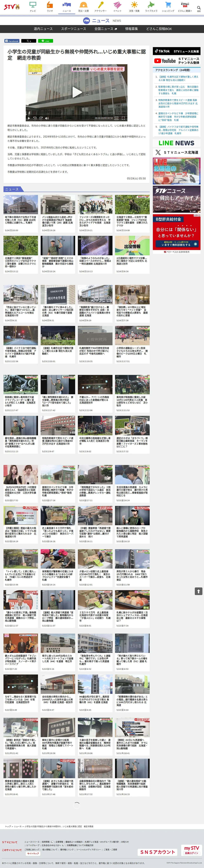Open the どさんこ動画+ icon
The width and height of the screenshot is (204, 868).
pos(185,7)
